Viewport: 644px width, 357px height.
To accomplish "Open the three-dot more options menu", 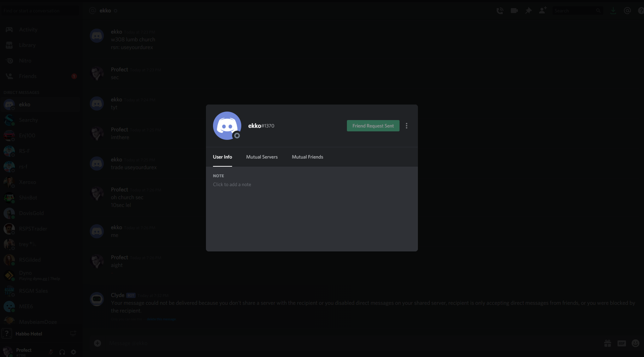I will [x=407, y=126].
